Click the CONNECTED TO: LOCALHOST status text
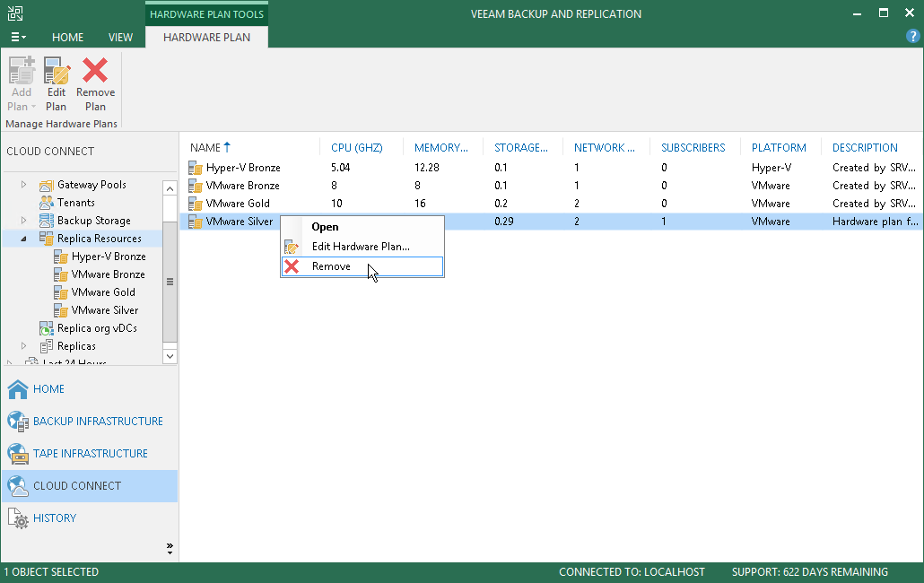The width and height of the screenshot is (924, 583). 632,572
